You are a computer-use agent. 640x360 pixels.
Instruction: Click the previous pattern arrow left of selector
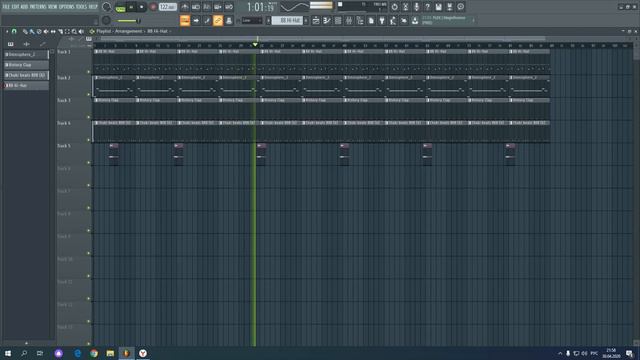pyautogui.click(x=268, y=20)
